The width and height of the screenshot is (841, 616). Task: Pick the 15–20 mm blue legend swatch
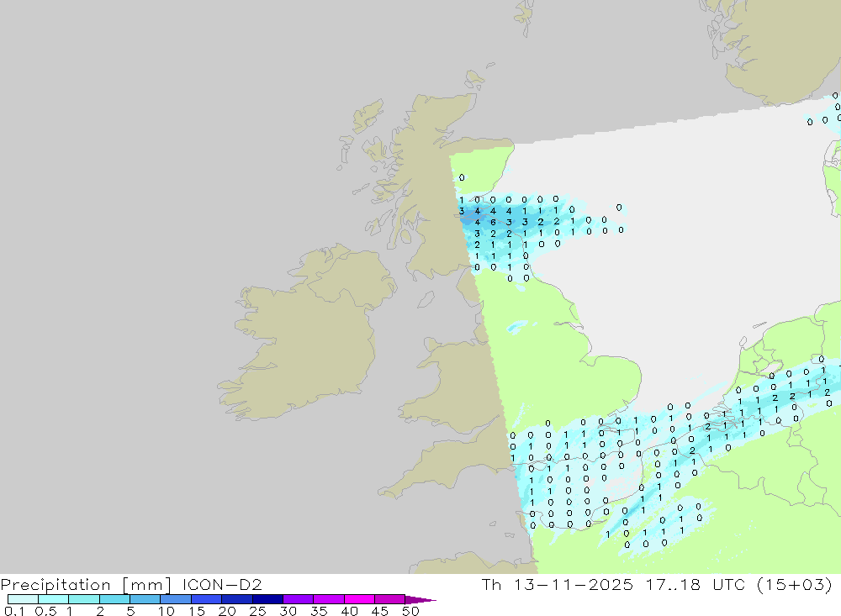(x=206, y=599)
